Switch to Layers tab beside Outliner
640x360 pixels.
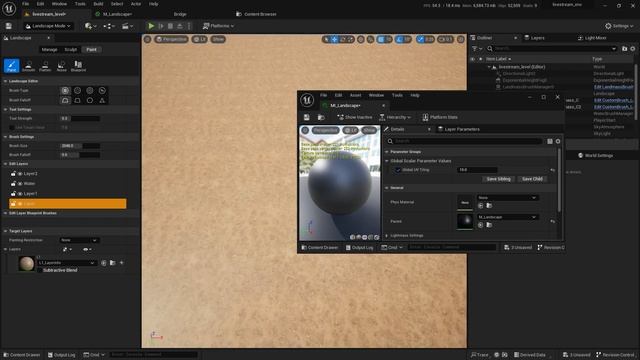[534, 38]
